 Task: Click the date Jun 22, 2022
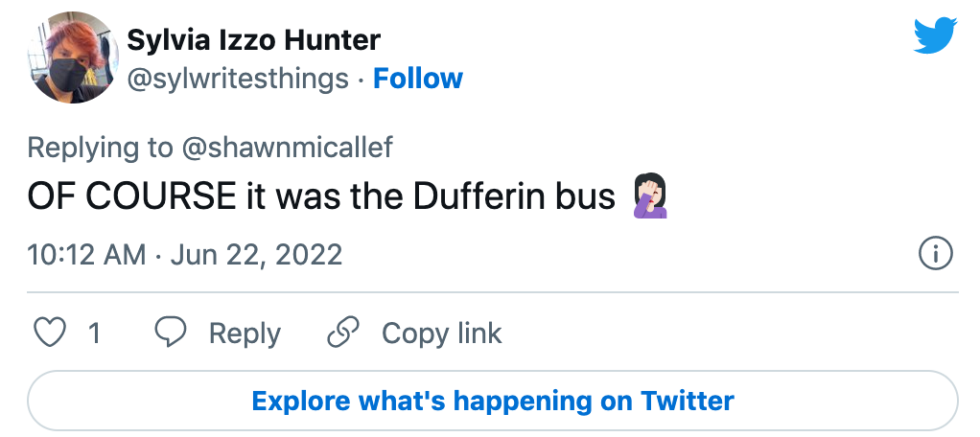pyautogui.click(x=258, y=254)
